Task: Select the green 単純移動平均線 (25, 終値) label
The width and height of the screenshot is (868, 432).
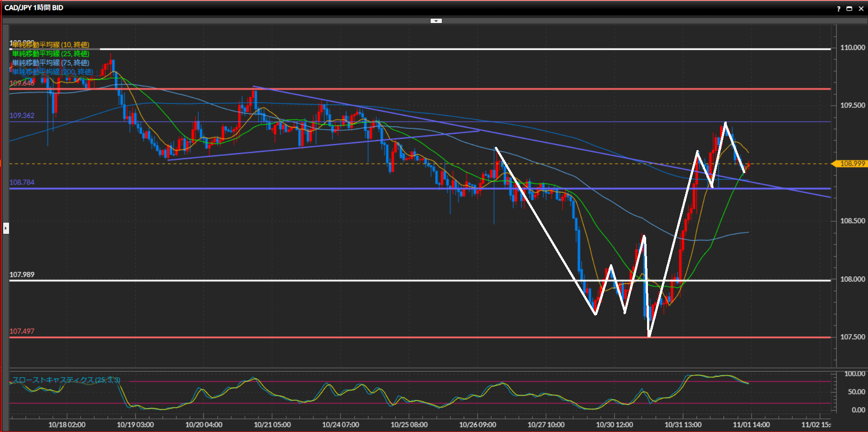Action: (x=51, y=54)
